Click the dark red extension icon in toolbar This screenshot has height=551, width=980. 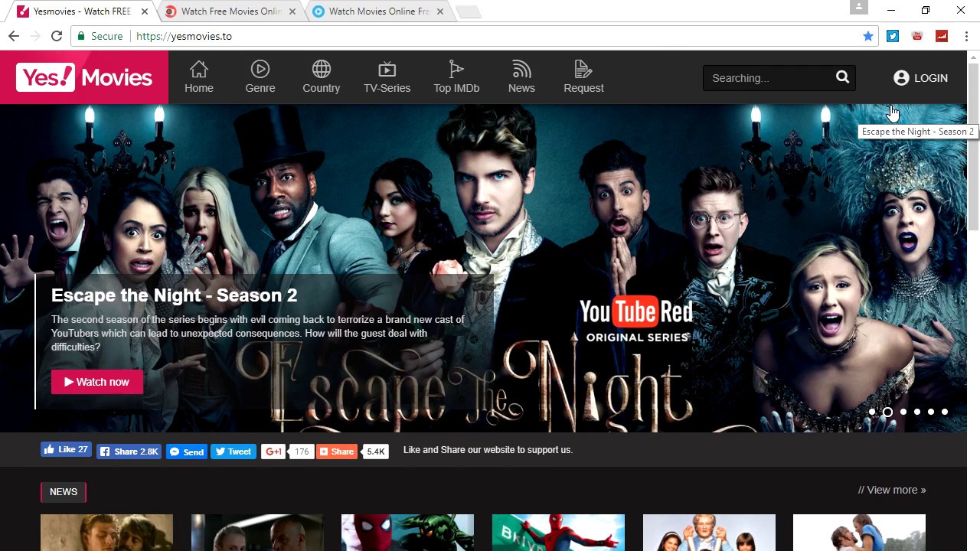pos(942,36)
